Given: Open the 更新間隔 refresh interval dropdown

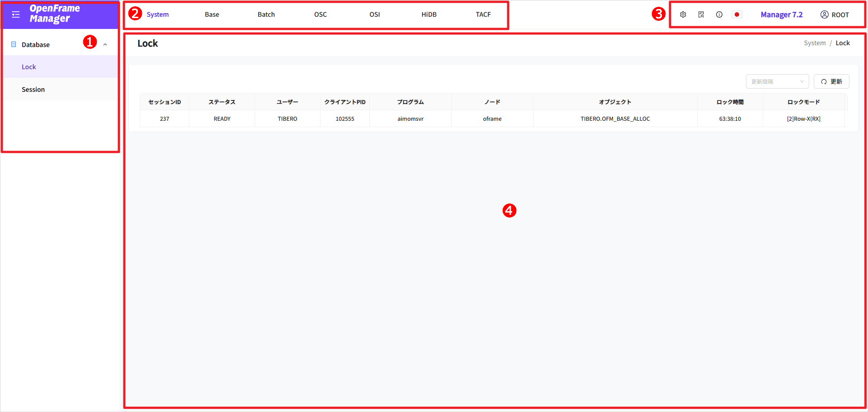Looking at the screenshot, I should click(x=777, y=81).
